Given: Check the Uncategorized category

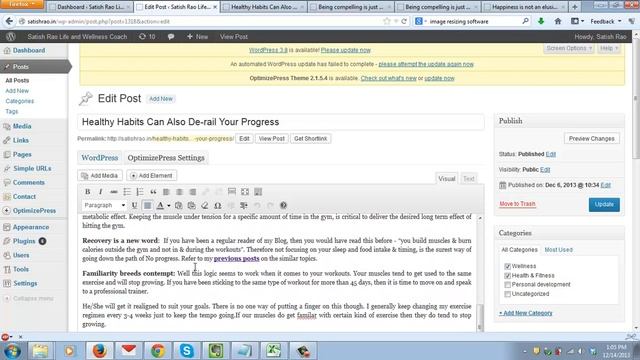Looking at the screenshot, I should tap(508, 294).
